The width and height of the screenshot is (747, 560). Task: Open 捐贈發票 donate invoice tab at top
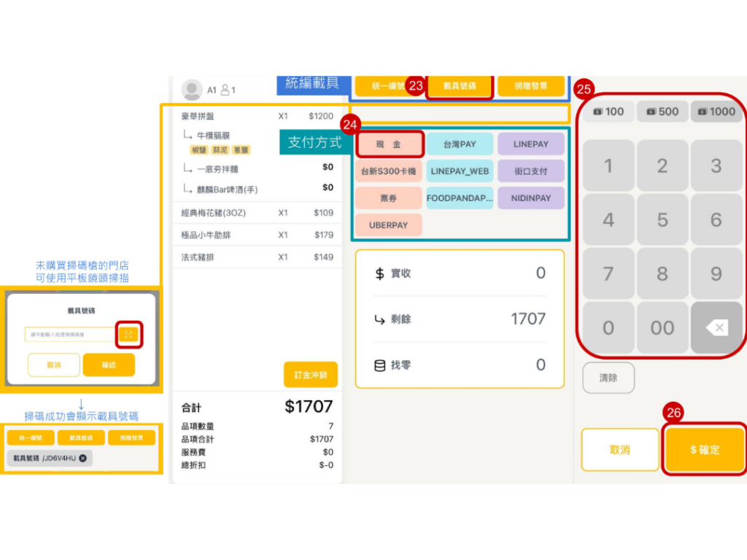(530, 86)
